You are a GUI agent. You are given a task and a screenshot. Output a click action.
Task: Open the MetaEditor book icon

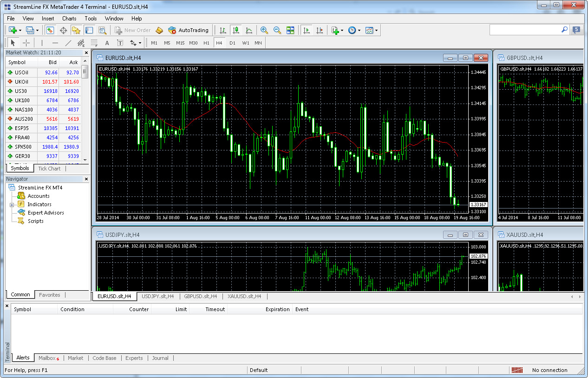pyautogui.click(x=159, y=30)
